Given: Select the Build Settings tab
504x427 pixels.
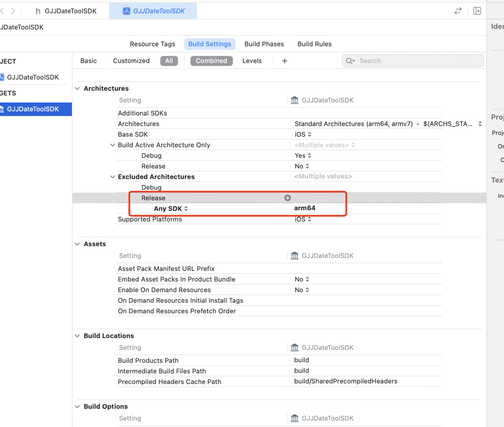Looking at the screenshot, I should coord(210,44).
